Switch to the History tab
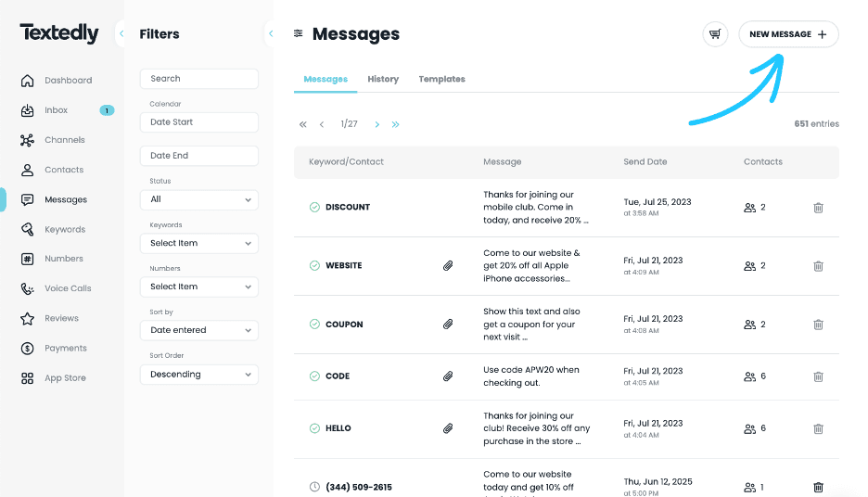Screen dimensions: 868x497 pos(383,79)
